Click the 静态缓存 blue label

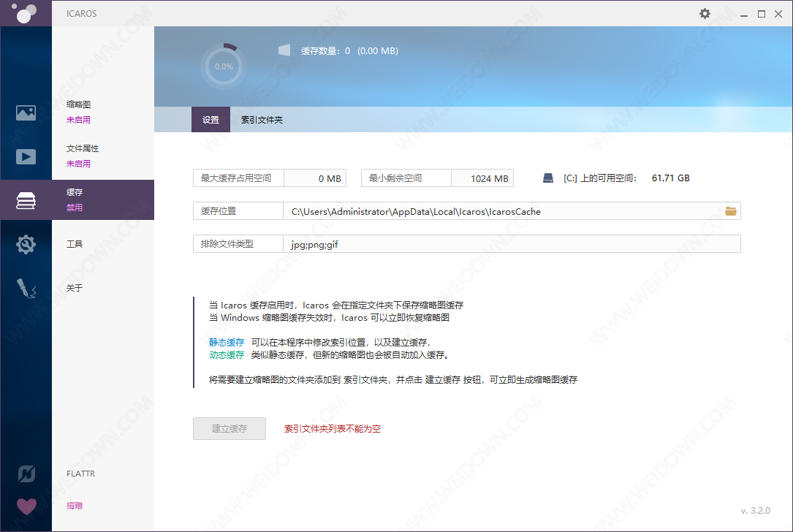[x=227, y=342]
